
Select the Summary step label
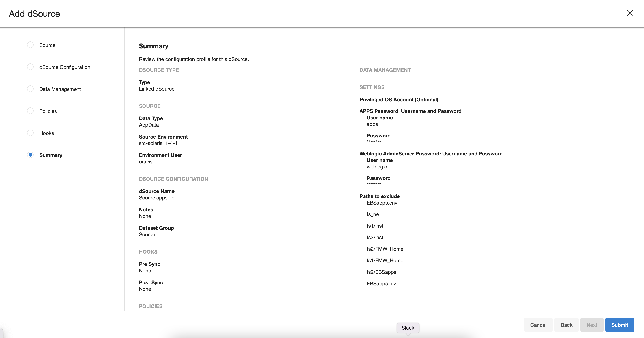point(51,155)
